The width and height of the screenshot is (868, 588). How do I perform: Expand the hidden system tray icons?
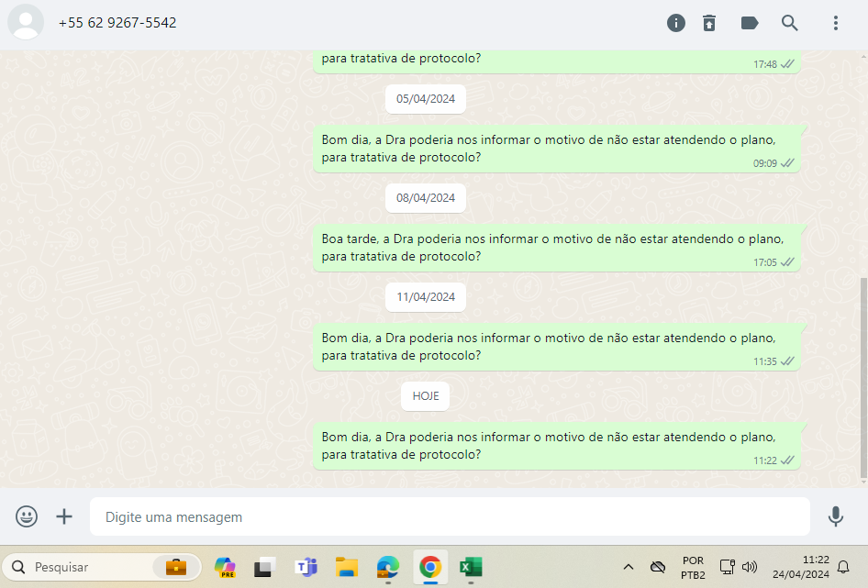(x=629, y=567)
